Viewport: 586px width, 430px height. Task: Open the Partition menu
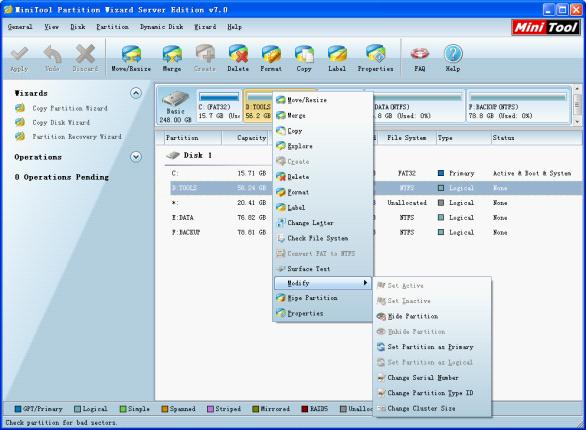click(112, 27)
